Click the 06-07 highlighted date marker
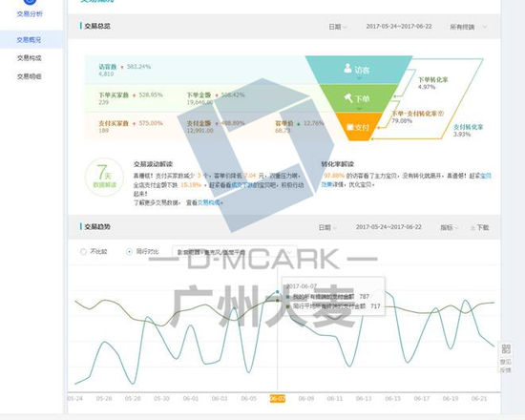The width and height of the screenshot is (525, 420). 278,399
